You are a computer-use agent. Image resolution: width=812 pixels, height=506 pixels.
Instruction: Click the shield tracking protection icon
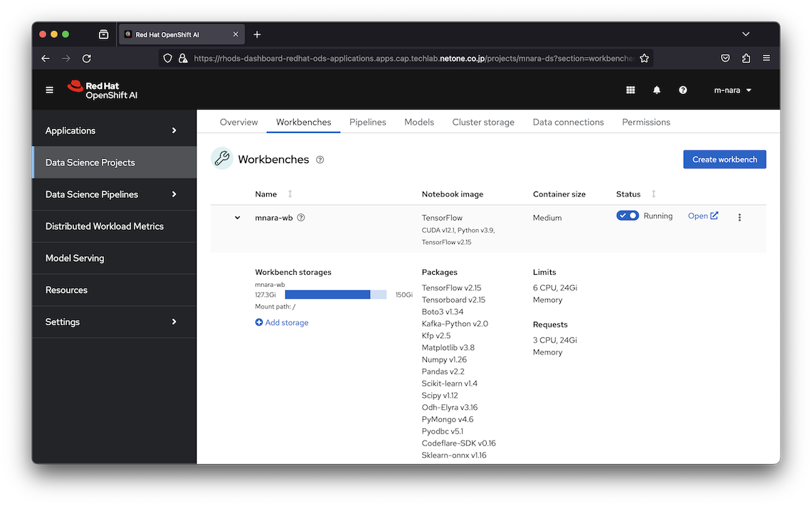[x=167, y=58]
